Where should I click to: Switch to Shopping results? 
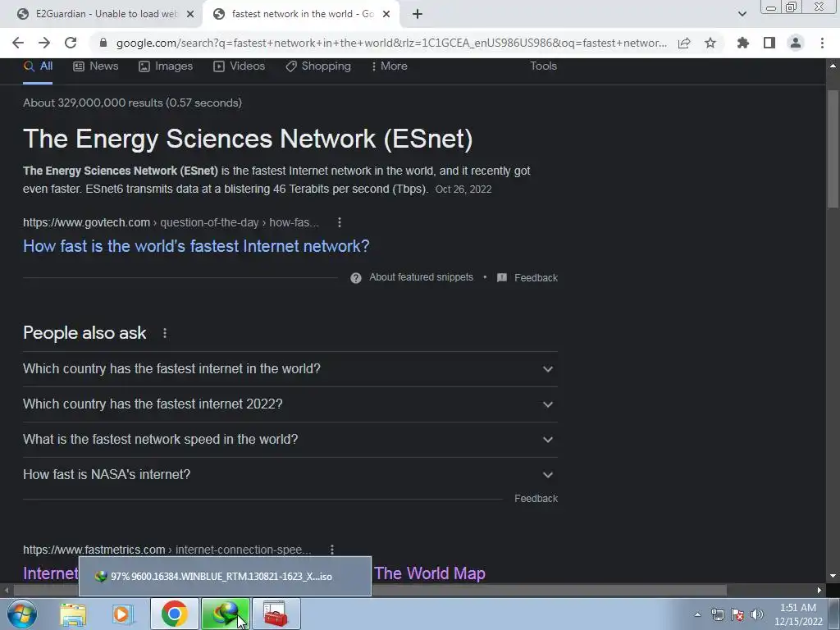click(x=318, y=66)
